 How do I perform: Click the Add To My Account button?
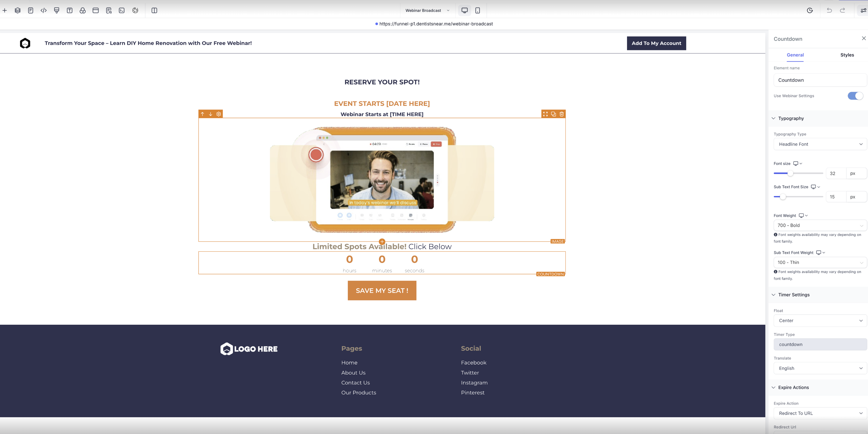[656, 43]
